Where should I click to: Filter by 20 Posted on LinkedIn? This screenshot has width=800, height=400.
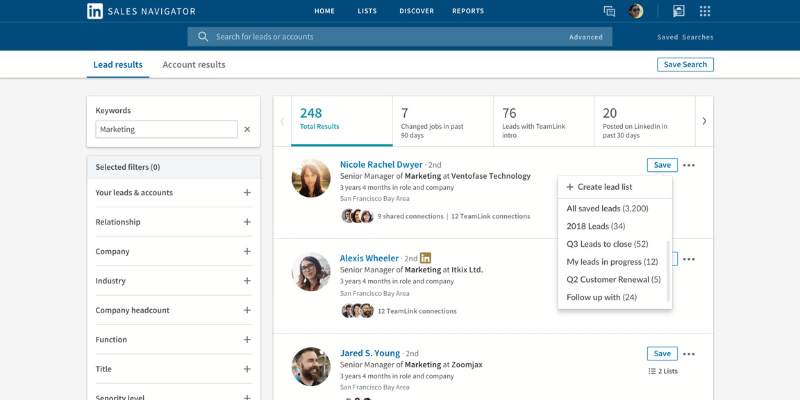point(645,121)
